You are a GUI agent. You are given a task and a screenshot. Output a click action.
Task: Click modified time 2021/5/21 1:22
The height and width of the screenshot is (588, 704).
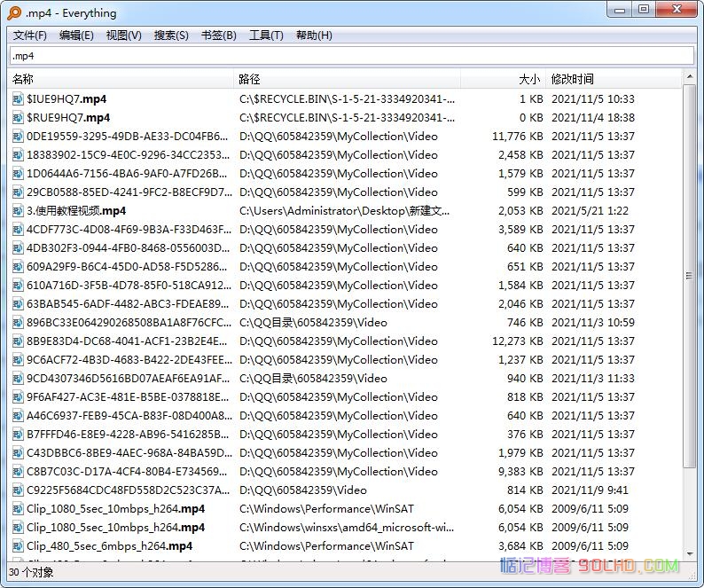(x=590, y=211)
